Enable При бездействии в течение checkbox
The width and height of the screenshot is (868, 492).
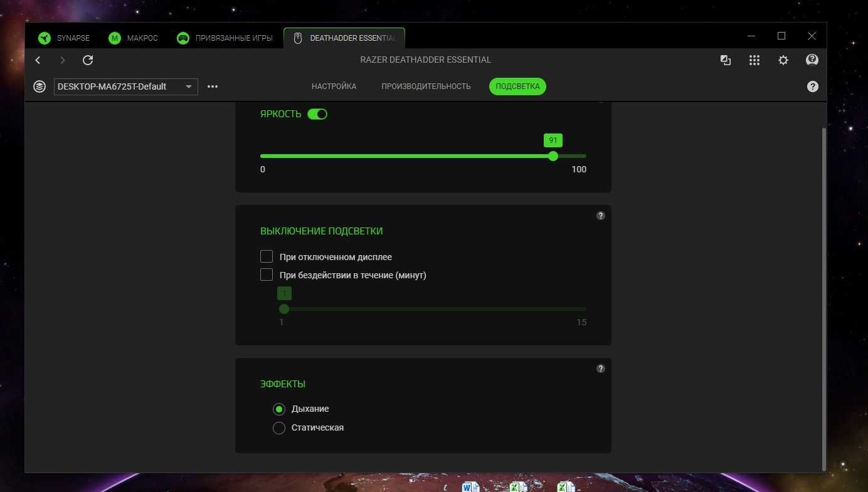[x=267, y=275]
